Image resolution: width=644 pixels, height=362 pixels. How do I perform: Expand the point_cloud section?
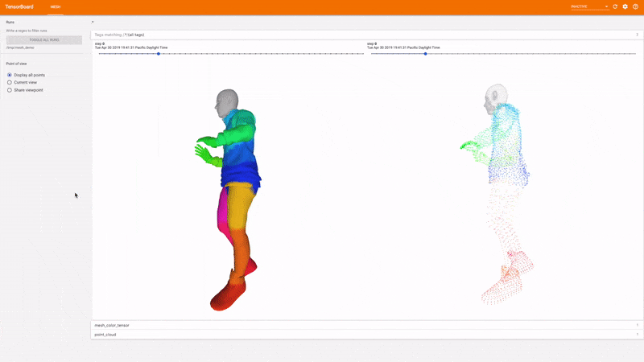pos(366,335)
